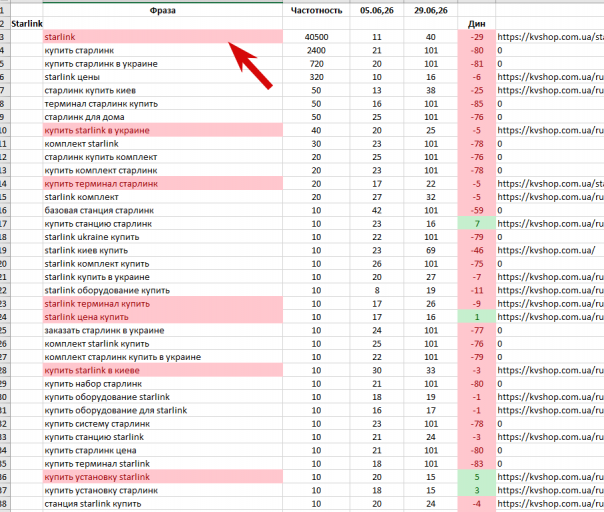Click the green dynamics value 1
The height and width of the screenshot is (512, 604).
(x=476, y=317)
